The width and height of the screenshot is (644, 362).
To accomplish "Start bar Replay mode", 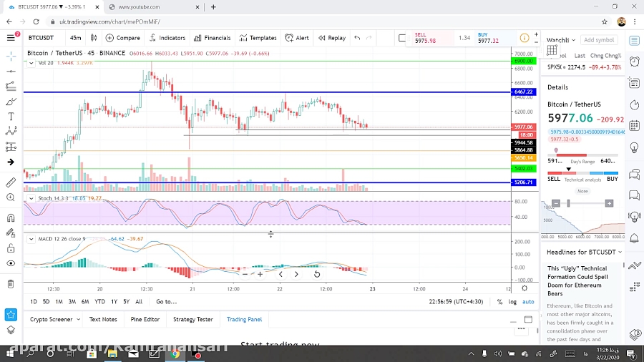I will click(x=332, y=38).
